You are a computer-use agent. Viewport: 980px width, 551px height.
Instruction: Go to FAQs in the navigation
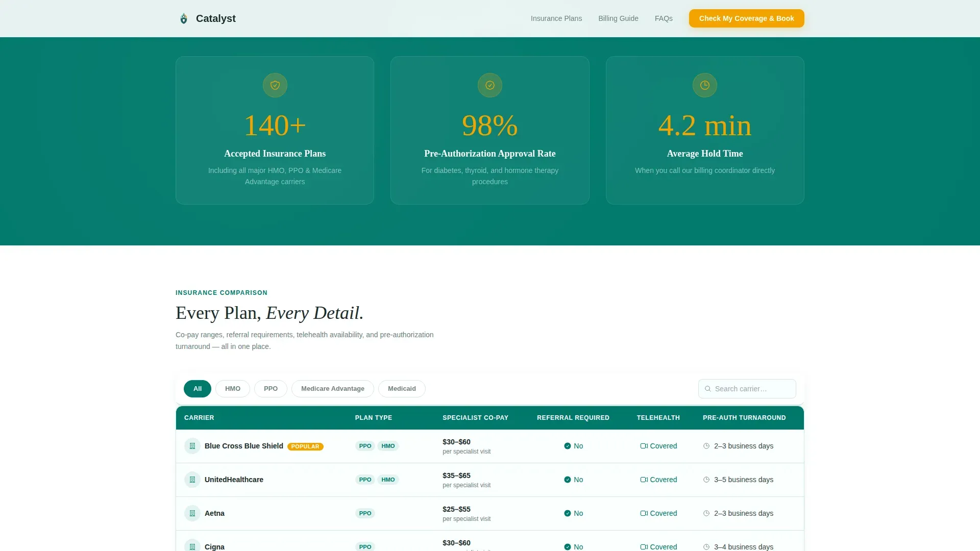[664, 18]
